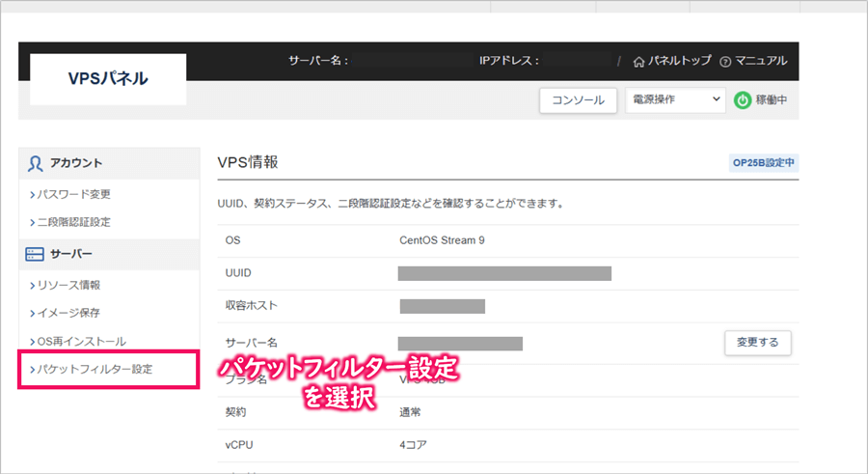Click the 契約 row label
The height and width of the screenshot is (474, 868).
point(236,412)
